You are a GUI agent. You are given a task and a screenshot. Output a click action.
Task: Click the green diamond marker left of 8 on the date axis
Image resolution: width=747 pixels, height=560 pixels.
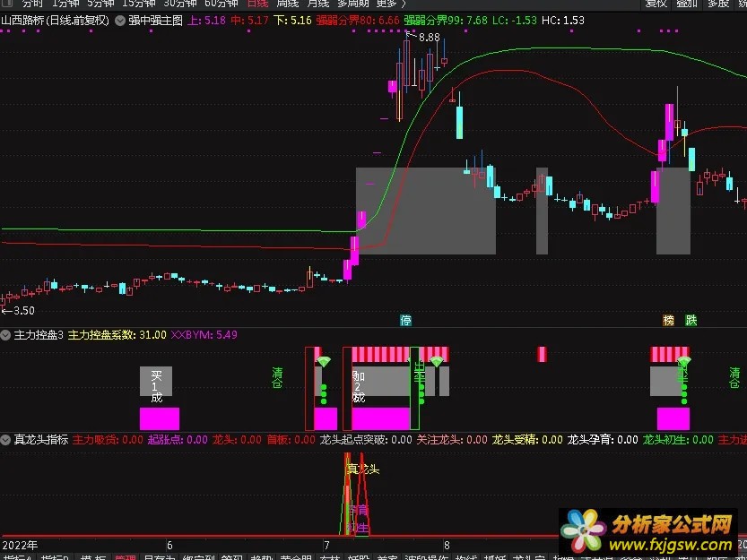[437, 362]
